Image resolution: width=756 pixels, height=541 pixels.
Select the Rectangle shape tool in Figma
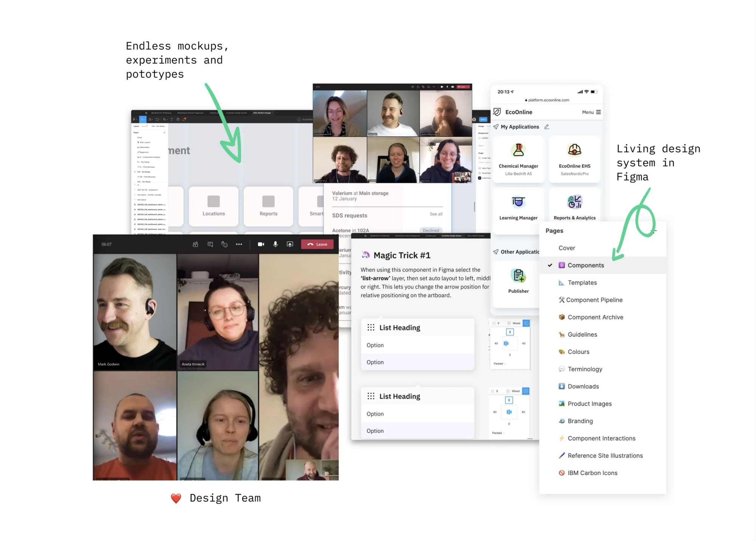[158, 120]
